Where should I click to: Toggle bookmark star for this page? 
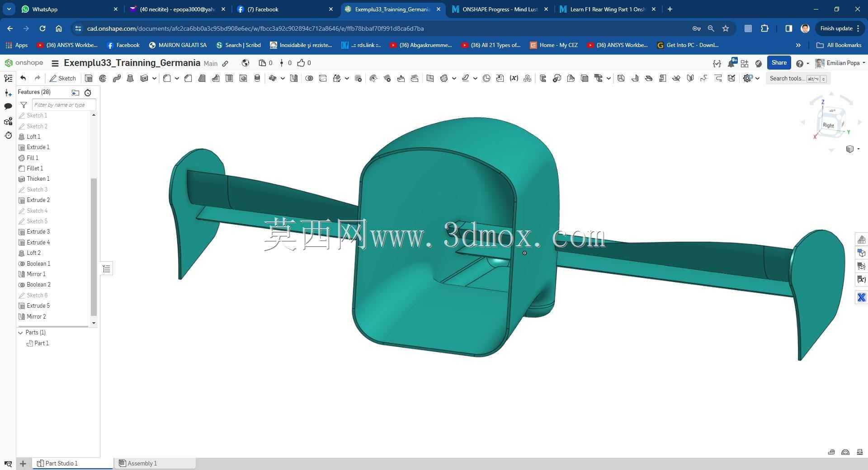click(726, 28)
